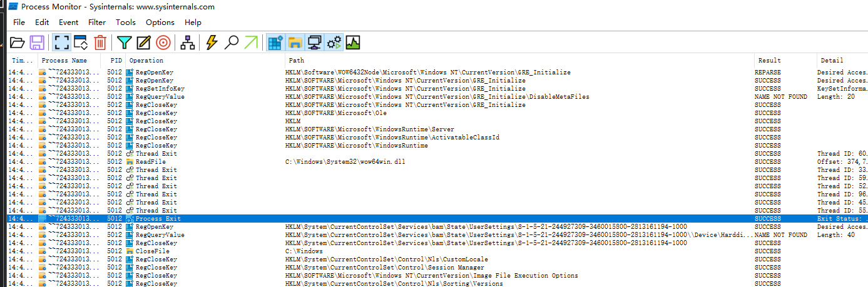Open the File menu
Viewport: 868px width, 287px height.
click(19, 23)
